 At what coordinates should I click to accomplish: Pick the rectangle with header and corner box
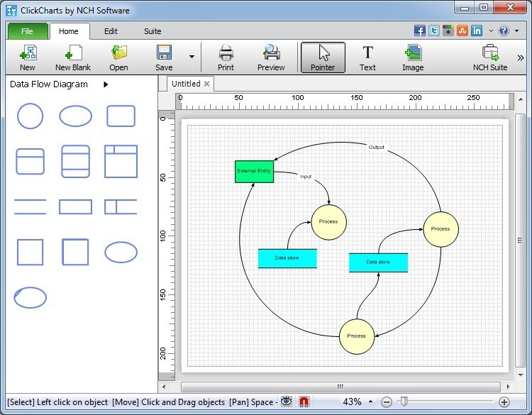click(x=121, y=162)
